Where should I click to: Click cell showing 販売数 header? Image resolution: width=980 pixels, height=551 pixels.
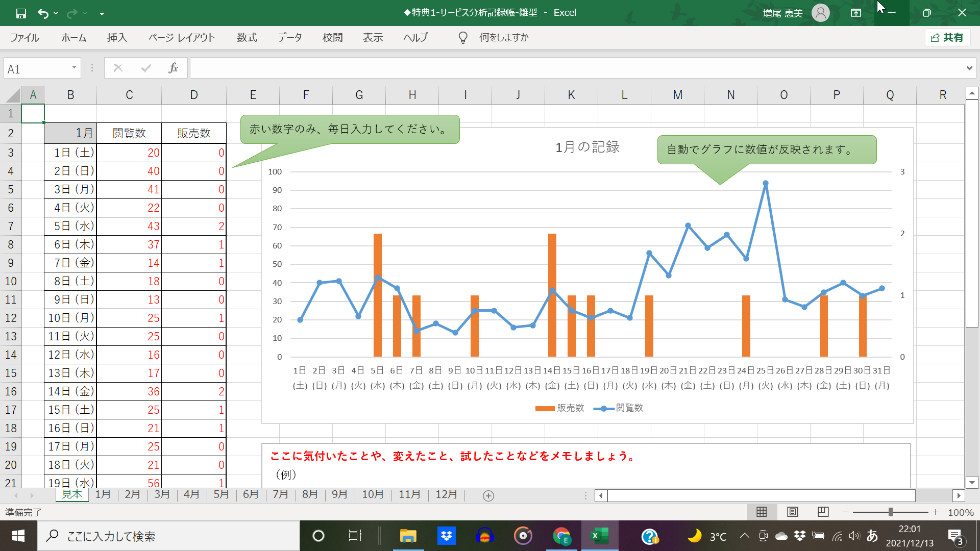tap(194, 133)
